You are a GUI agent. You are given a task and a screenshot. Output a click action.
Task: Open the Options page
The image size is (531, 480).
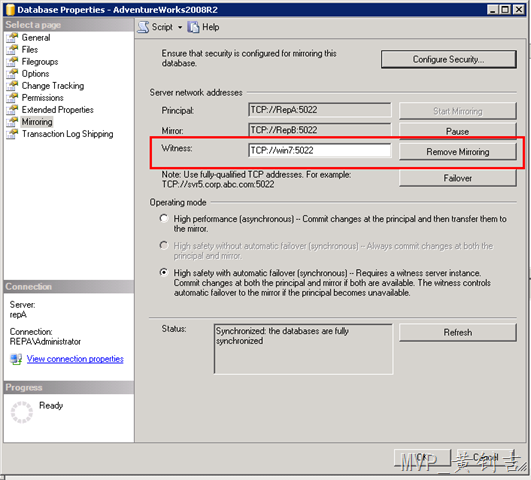tap(35, 74)
